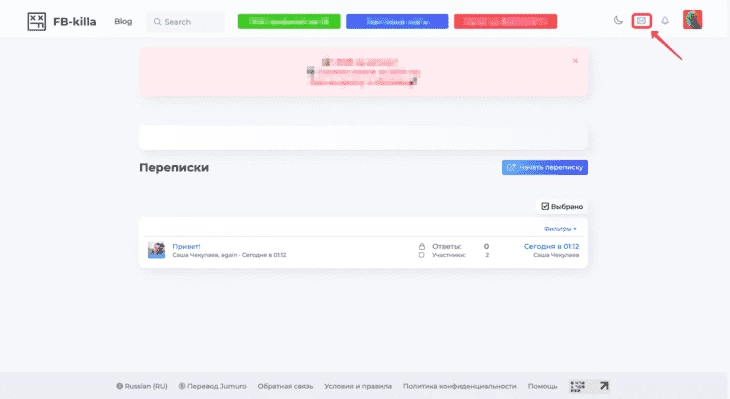The width and height of the screenshot is (730, 399).
Task: Click the blurred pixelated footer icon
Action: tap(578, 386)
